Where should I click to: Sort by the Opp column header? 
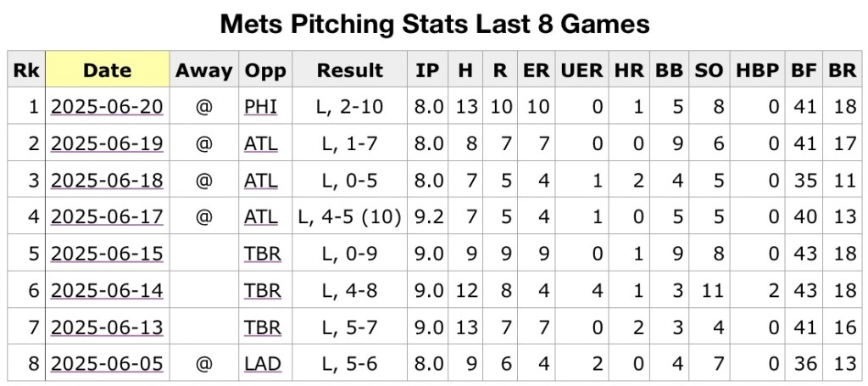pyautogui.click(x=265, y=70)
